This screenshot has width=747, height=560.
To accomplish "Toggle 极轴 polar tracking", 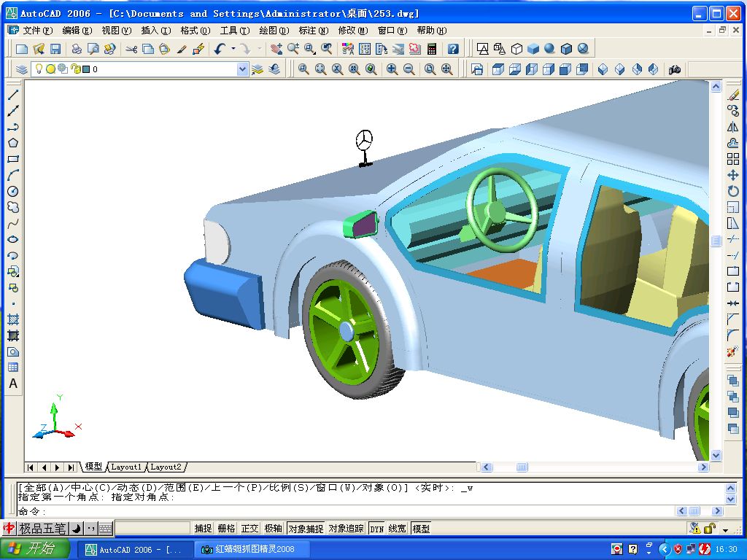I will pyautogui.click(x=273, y=529).
